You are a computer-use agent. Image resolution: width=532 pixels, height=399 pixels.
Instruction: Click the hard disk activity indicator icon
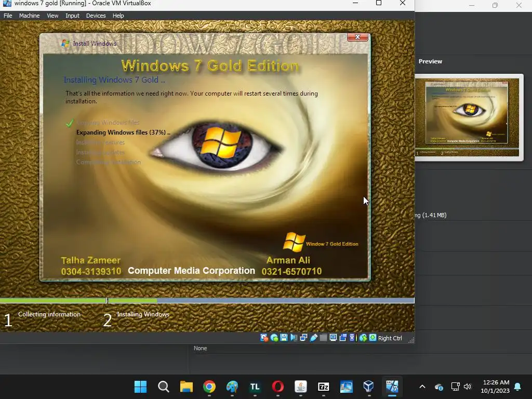[264, 338]
